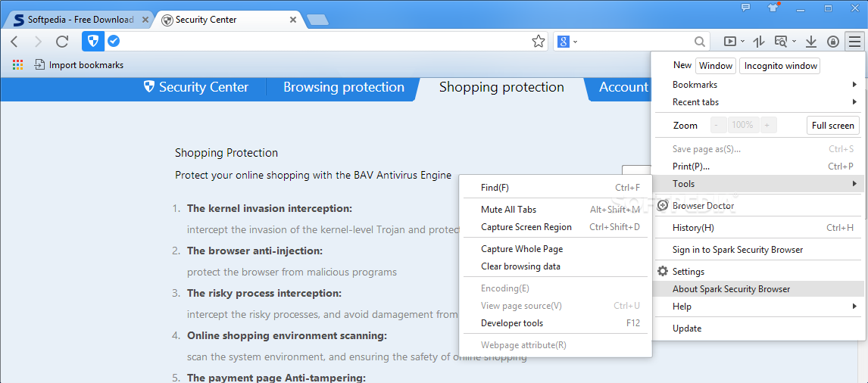The height and width of the screenshot is (383, 868).
Task: Select Capture Screen Region
Action: coord(555,227)
